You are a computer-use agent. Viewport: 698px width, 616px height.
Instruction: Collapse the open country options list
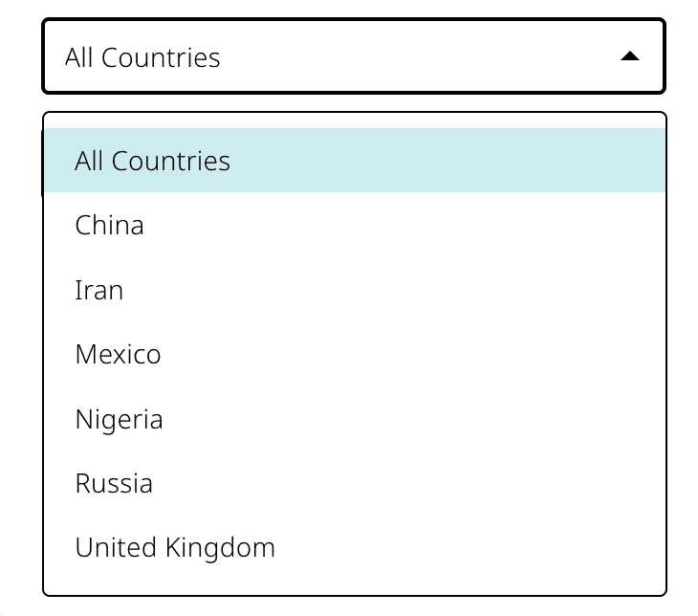click(x=629, y=57)
